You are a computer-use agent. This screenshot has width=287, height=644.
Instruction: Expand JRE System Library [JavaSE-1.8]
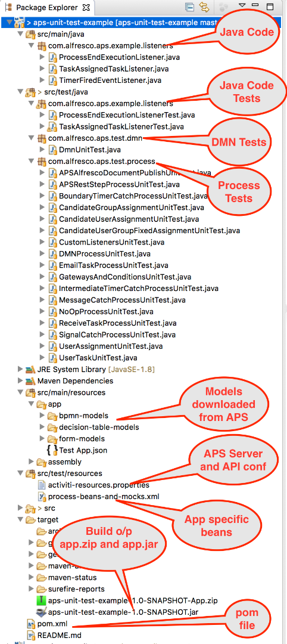point(20,369)
